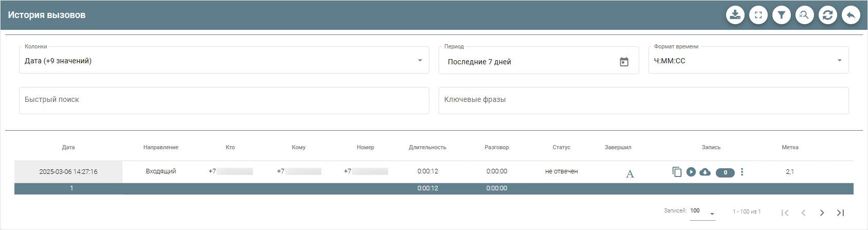The width and height of the screenshot is (868, 230).
Task: Toggle fullscreen mode for call history
Action: click(758, 15)
